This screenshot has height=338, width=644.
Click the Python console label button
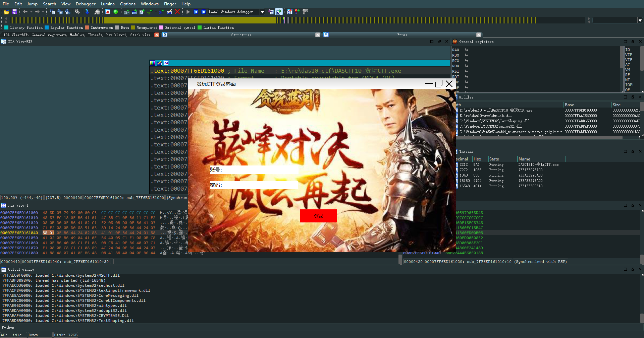click(8, 327)
